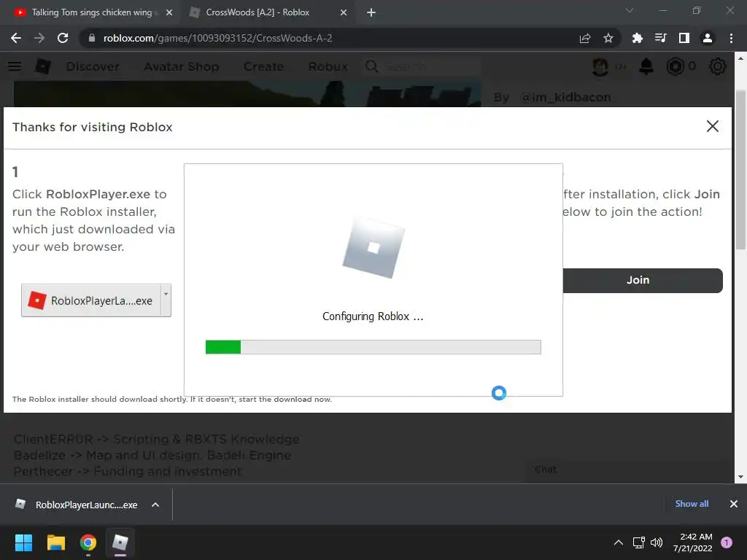Go back to the previous page
Image resolution: width=747 pixels, height=560 pixels.
pos(16,38)
